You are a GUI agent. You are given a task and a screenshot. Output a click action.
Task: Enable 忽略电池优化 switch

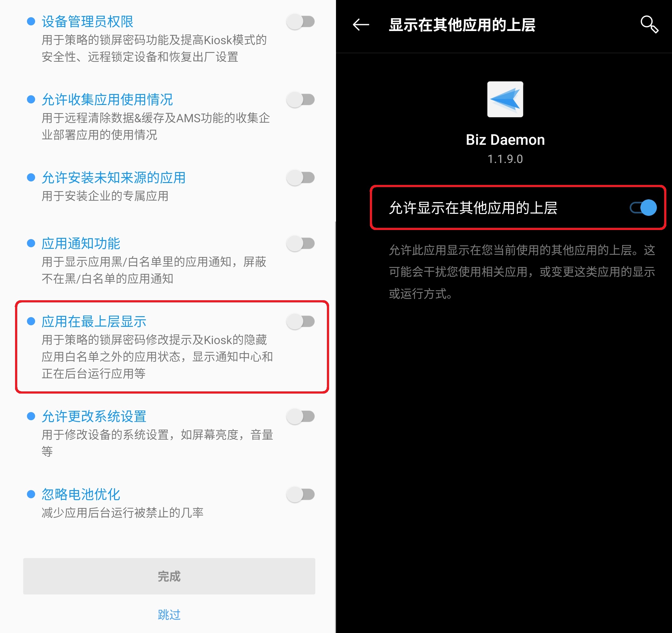[301, 494]
